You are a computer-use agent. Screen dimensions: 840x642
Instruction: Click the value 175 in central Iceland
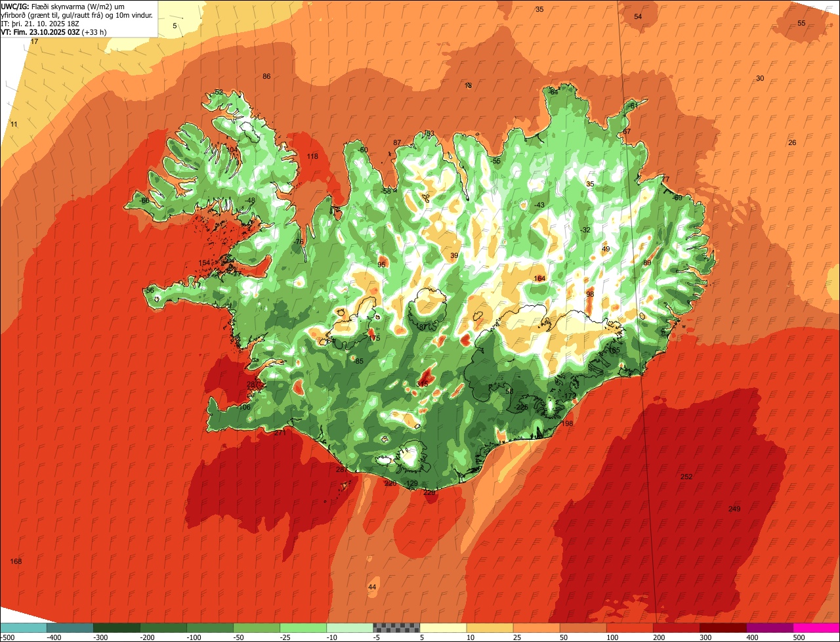374,338
